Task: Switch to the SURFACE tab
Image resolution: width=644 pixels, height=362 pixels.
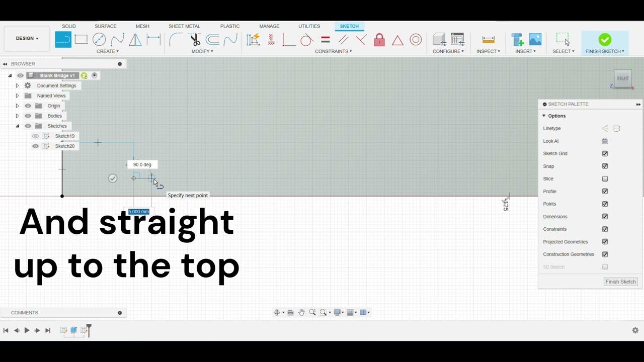Action: [106, 26]
